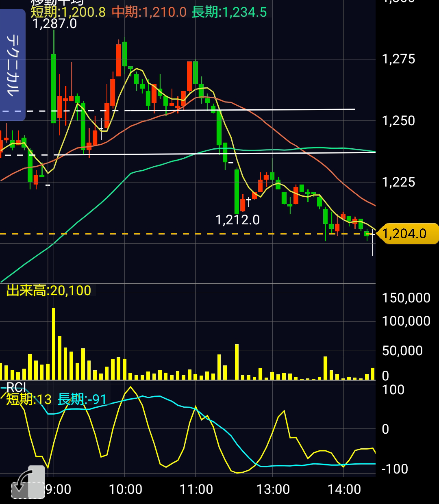Tap the 150,000 volume axis label
The width and height of the screenshot is (439, 504).
(406, 298)
